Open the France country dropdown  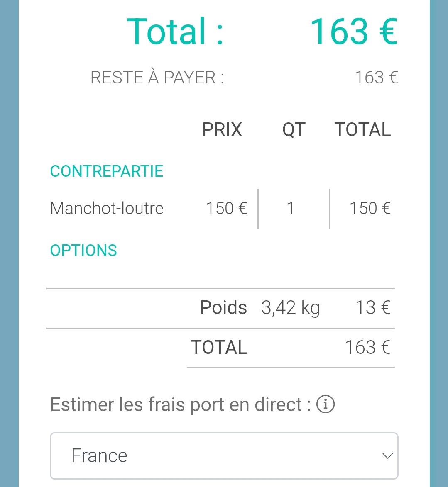(x=224, y=456)
